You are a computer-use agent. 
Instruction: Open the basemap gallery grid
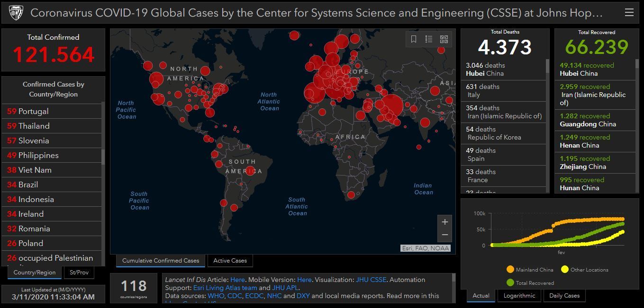point(444,39)
